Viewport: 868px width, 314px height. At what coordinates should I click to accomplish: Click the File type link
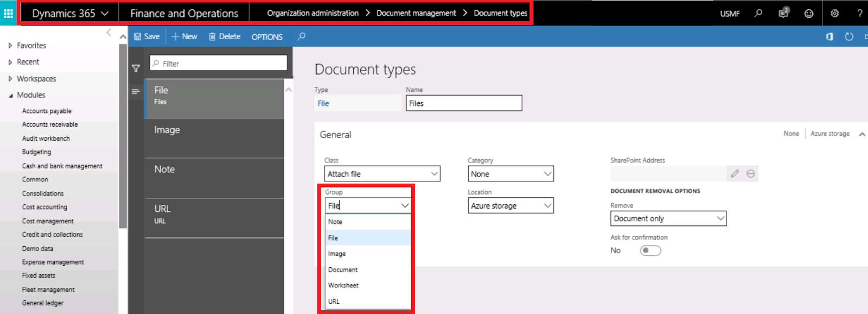click(323, 103)
